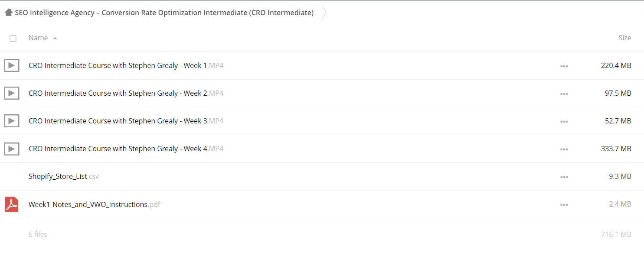Toggle the Name sort direction arrow

[55, 39]
